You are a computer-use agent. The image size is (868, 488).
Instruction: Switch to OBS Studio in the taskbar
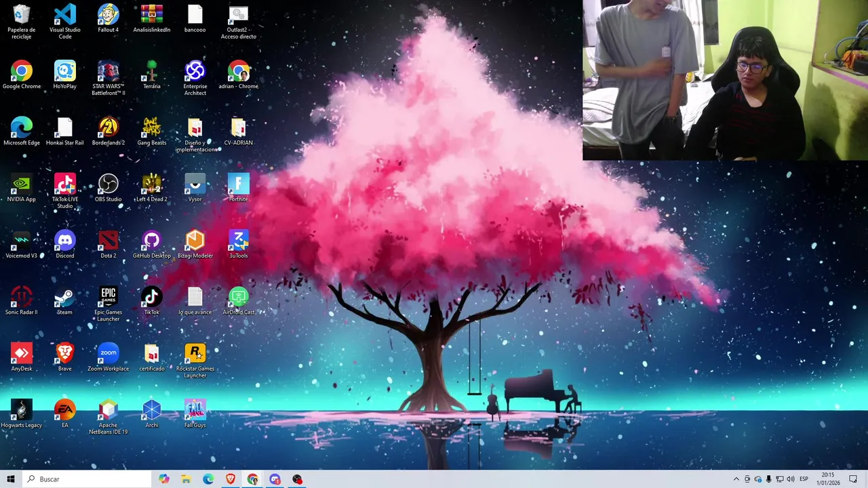pos(297,479)
